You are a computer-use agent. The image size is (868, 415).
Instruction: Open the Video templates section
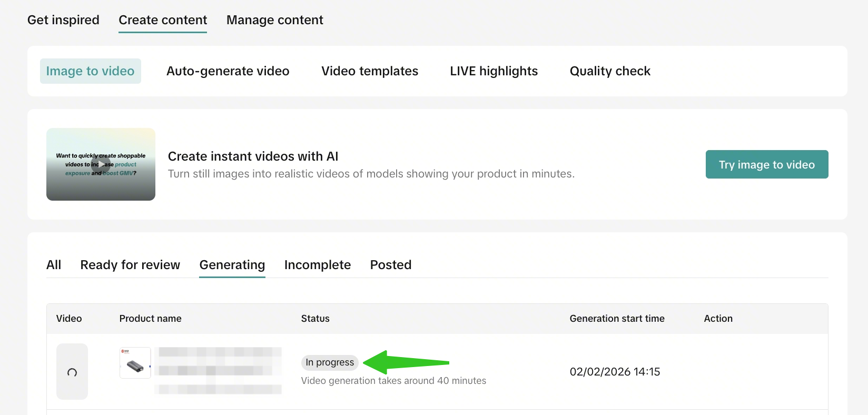(370, 71)
